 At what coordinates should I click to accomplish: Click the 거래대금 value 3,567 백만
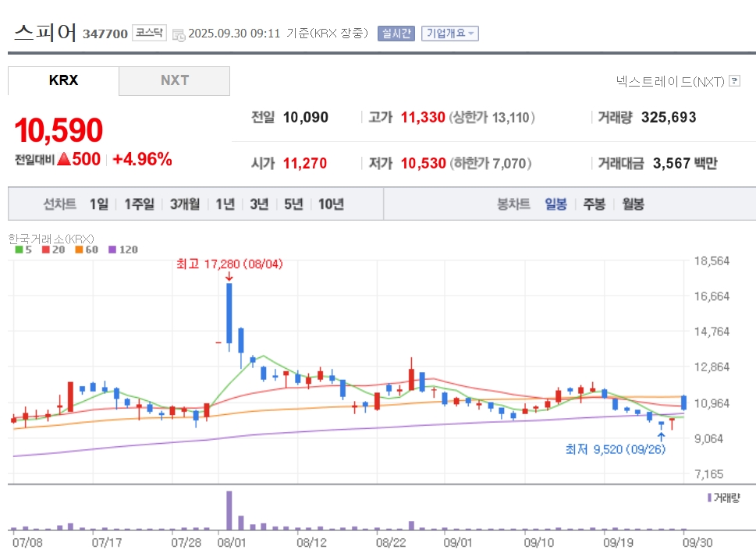coord(685,163)
